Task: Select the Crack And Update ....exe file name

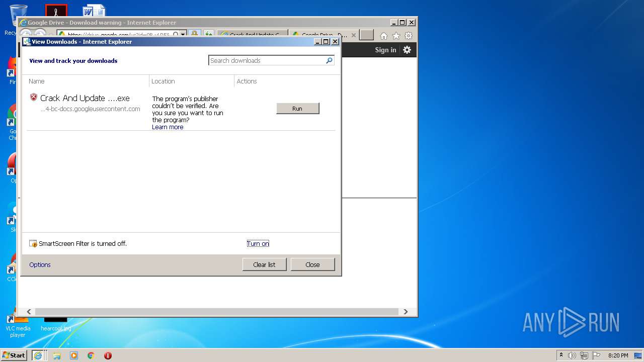Action: (85, 98)
